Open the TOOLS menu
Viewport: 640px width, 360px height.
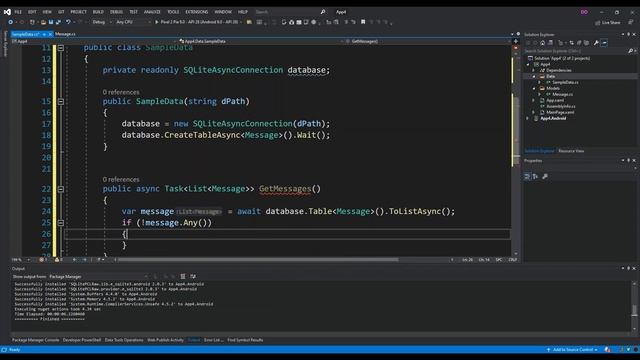[173, 12]
